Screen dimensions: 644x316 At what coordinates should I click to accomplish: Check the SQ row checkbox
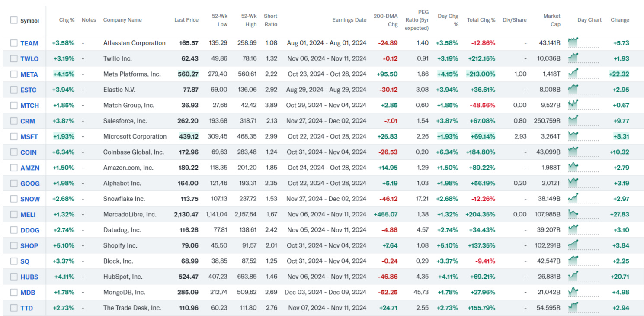coord(14,261)
